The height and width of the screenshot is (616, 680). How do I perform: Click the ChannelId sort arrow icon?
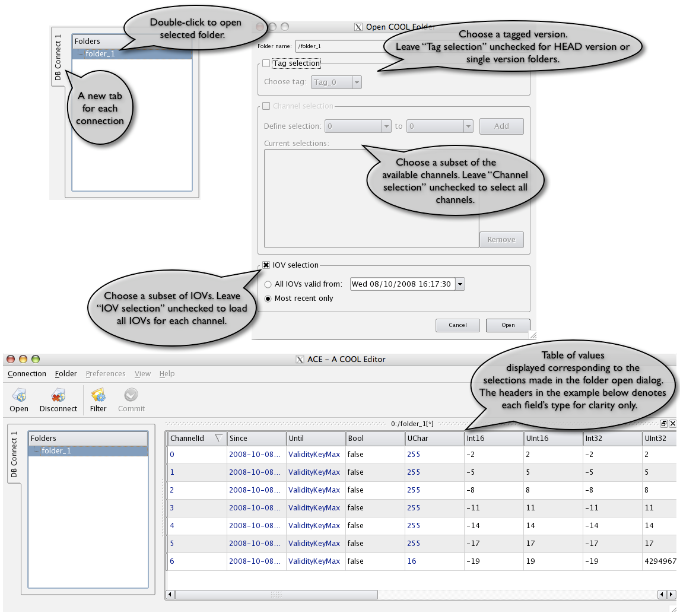click(219, 438)
